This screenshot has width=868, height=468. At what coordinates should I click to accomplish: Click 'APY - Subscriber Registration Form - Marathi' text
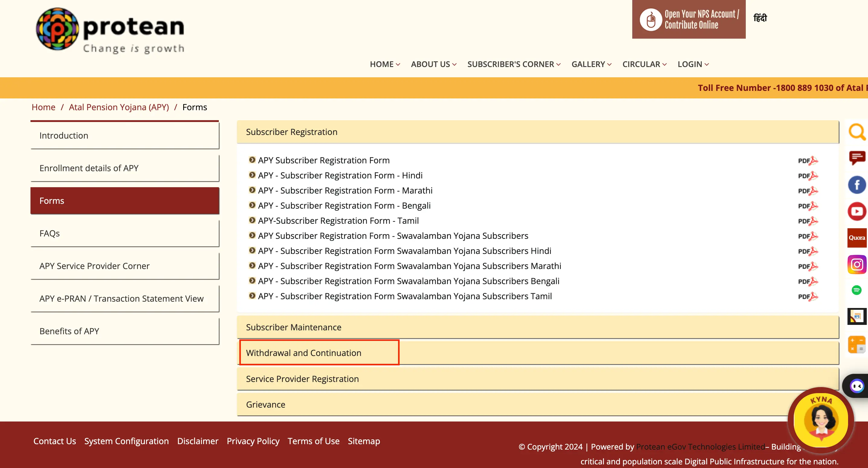coord(345,191)
